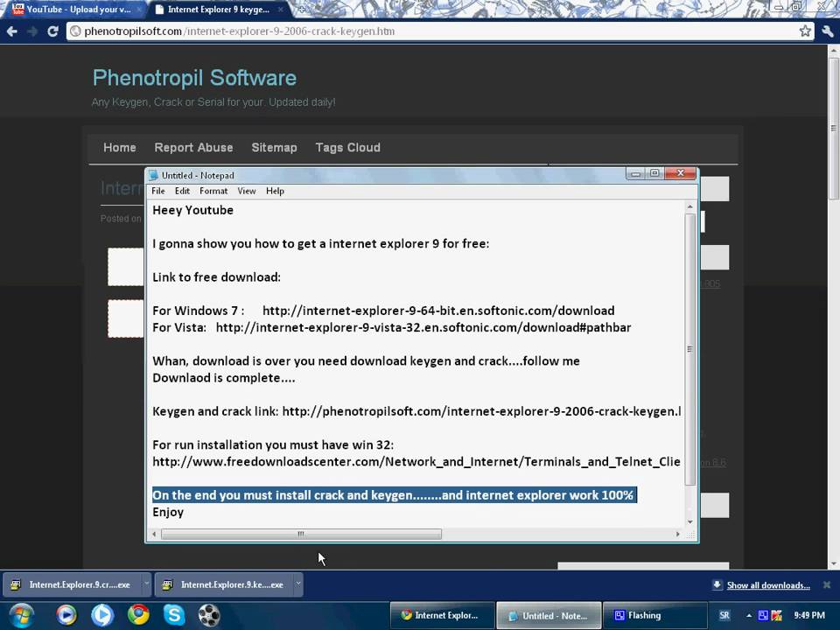Click the Notepad horizontal scrollbar thumb
The width and height of the screenshot is (840, 630).
pos(301,534)
